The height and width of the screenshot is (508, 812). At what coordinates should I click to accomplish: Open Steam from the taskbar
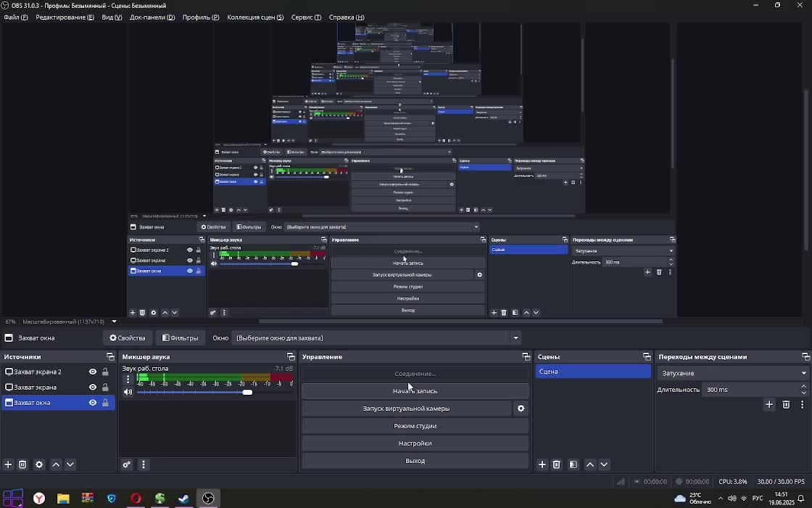click(x=184, y=499)
